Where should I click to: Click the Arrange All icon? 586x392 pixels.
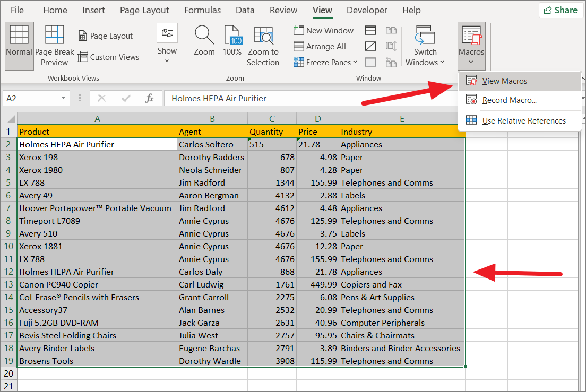click(320, 47)
